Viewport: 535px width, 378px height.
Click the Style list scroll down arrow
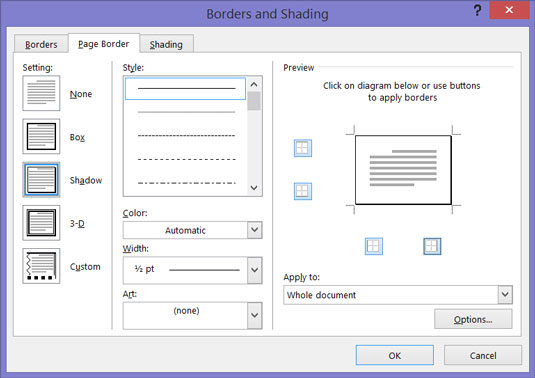pyautogui.click(x=254, y=188)
